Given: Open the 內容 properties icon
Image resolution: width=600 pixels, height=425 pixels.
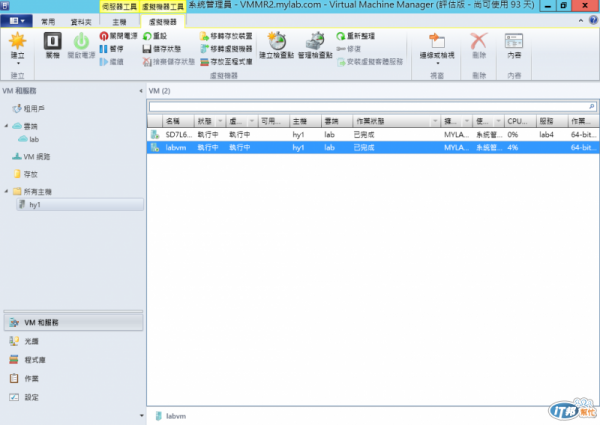Looking at the screenshot, I should 514,41.
